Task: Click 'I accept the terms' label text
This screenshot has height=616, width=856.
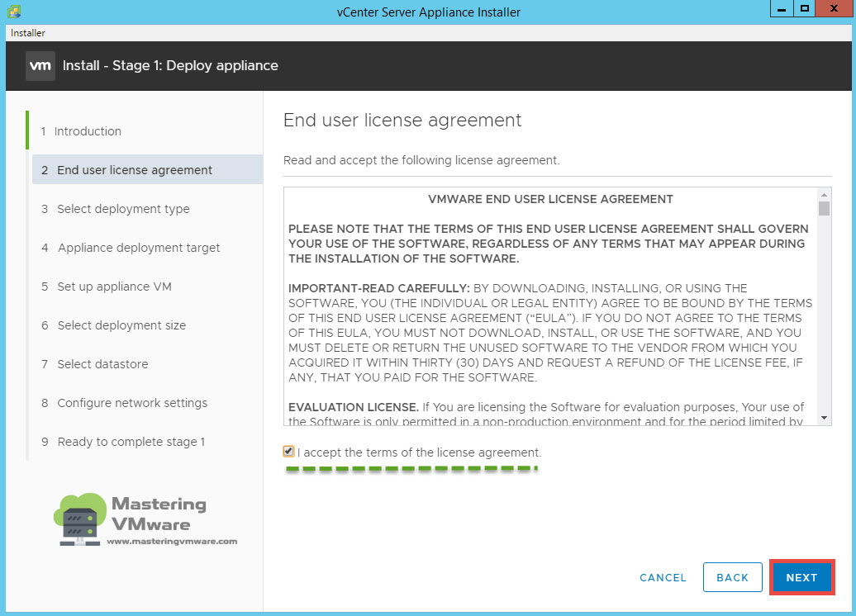Action: [x=419, y=453]
